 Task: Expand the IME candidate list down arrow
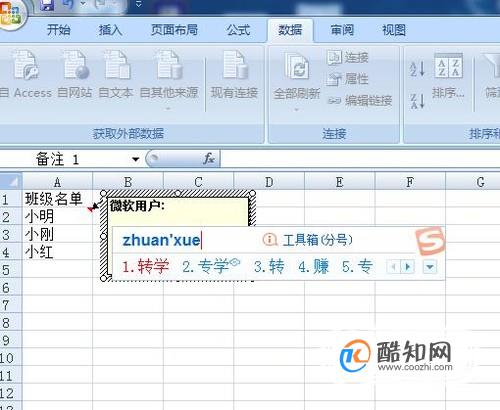click(x=430, y=267)
